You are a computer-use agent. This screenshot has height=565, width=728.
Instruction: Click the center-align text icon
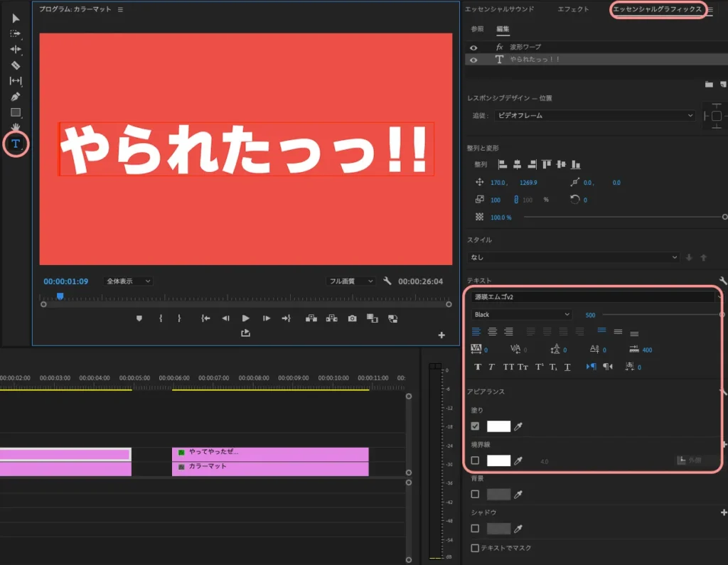coord(492,331)
